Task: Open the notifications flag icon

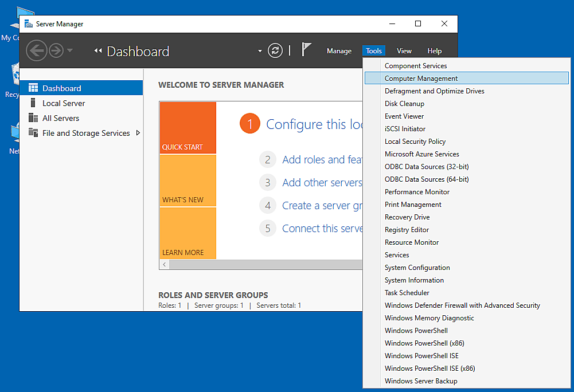Action: [x=306, y=49]
